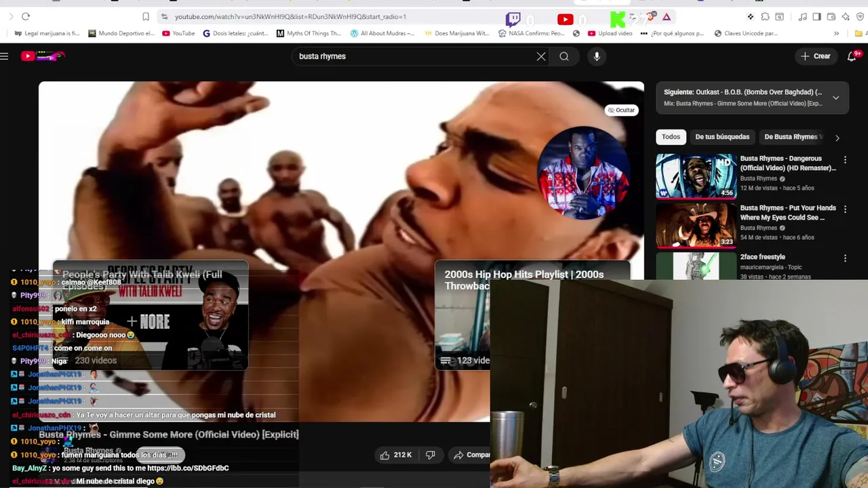Click the Busta Rhymes Dangerous video title
868x488 pixels.
787,163
